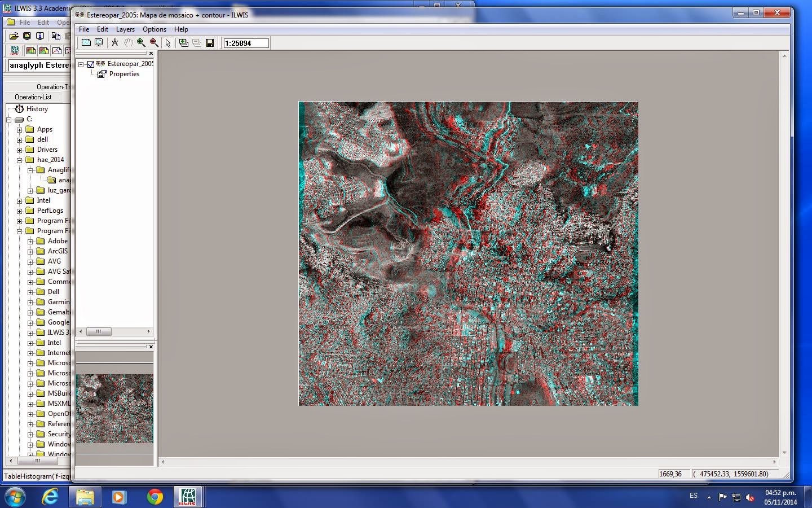This screenshot has width=812, height=508.
Task: Select the Zoom Out magnifier tool
Action: pyautogui.click(x=153, y=43)
